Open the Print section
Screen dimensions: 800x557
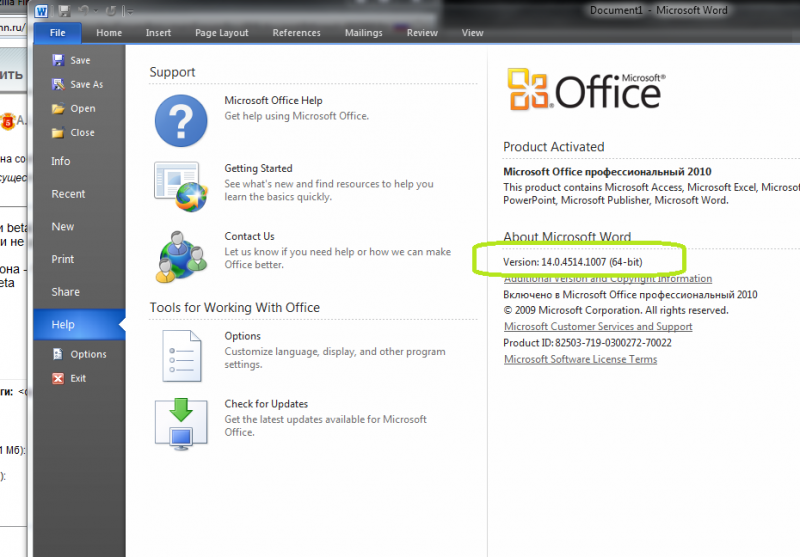coord(63,259)
